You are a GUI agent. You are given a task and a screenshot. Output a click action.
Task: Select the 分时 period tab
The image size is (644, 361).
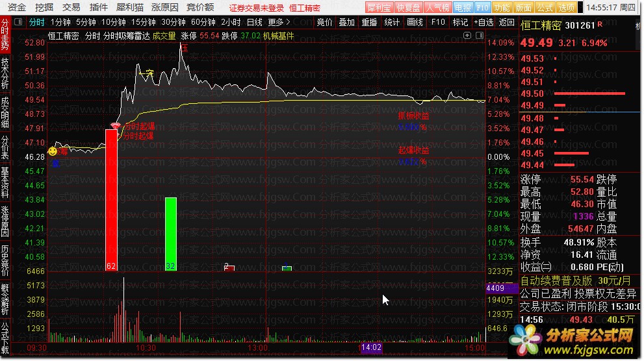tap(36, 22)
